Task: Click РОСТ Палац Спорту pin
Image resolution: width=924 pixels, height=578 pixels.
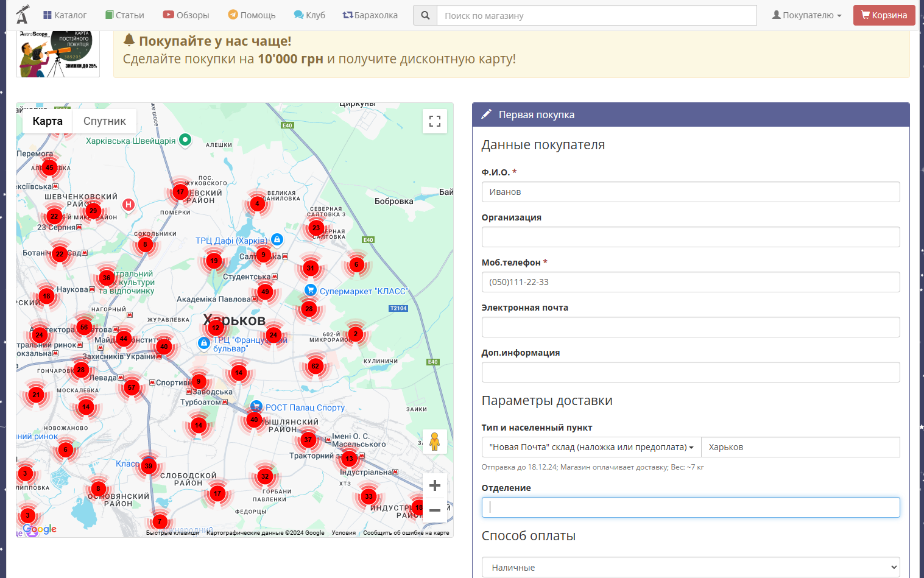Action: point(256,406)
